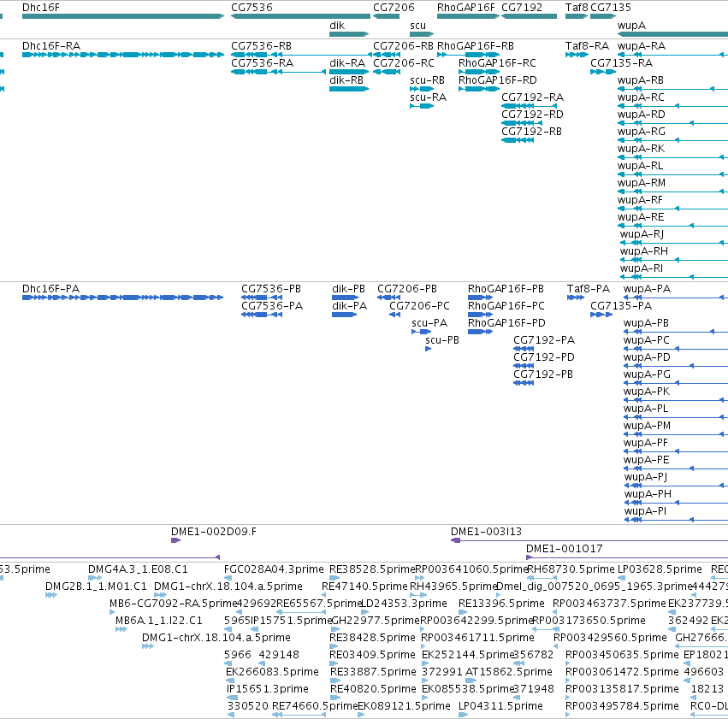Viewport: 728px width, 719px height.
Task: Click transcript CG7135-RA
Action: click(603, 72)
